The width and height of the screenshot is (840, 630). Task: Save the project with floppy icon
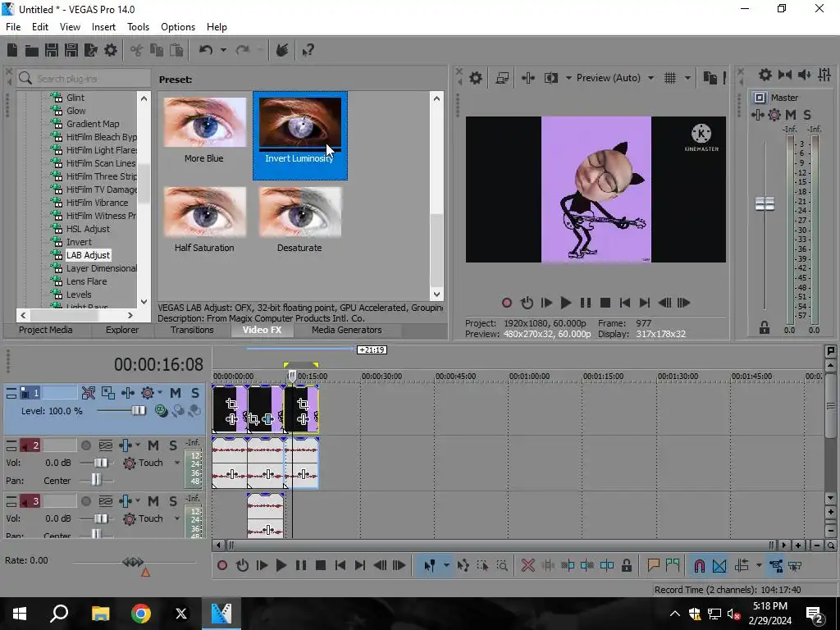point(52,50)
